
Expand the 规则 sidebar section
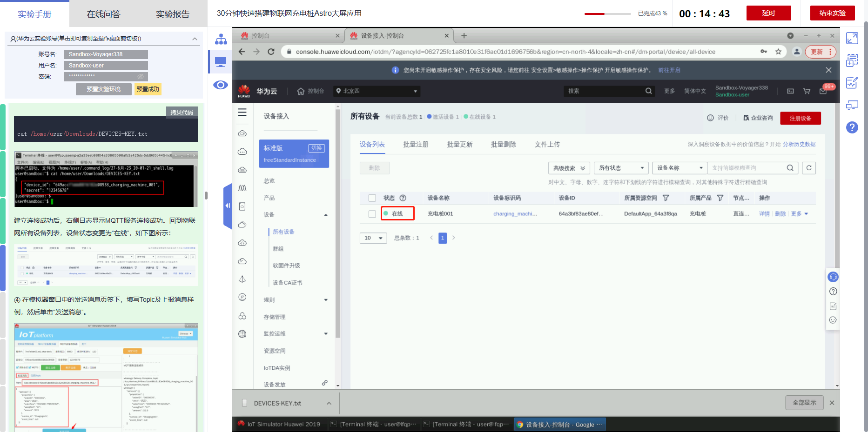(x=326, y=300)
